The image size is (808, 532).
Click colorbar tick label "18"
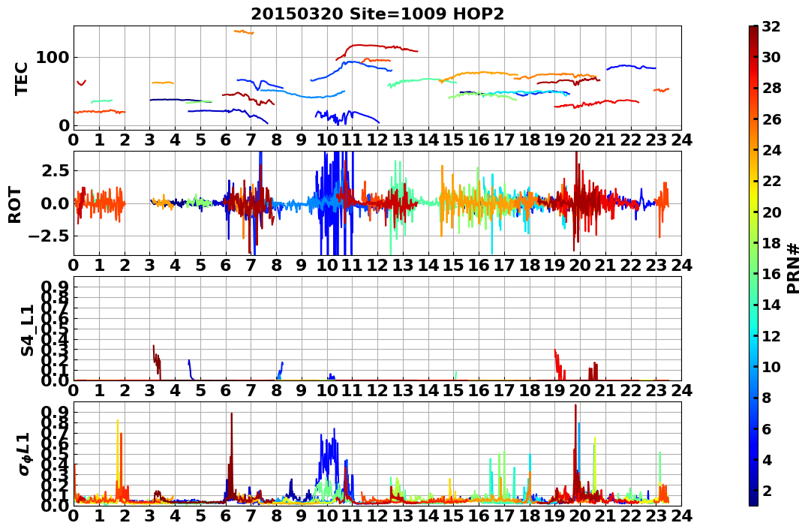click(x=771, y=243)
